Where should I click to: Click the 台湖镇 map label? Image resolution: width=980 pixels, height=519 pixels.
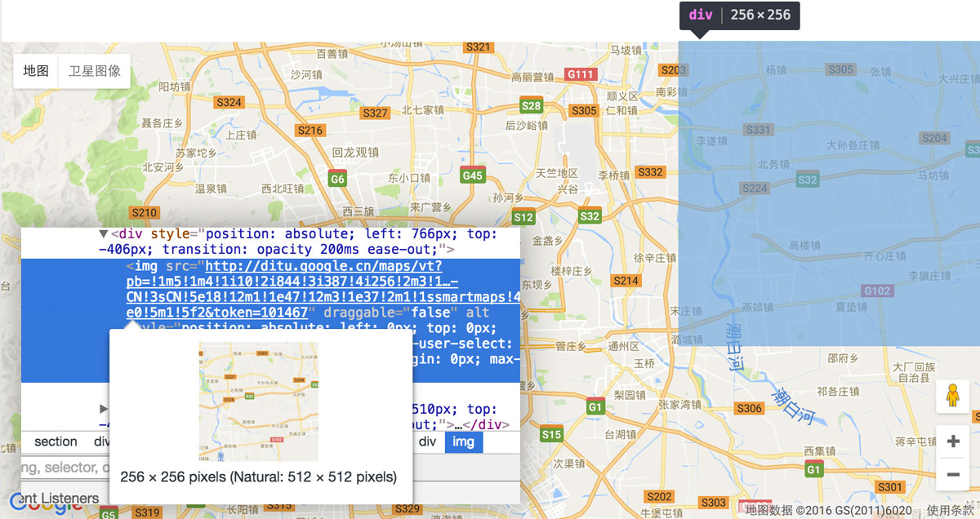tap(621, 434)
